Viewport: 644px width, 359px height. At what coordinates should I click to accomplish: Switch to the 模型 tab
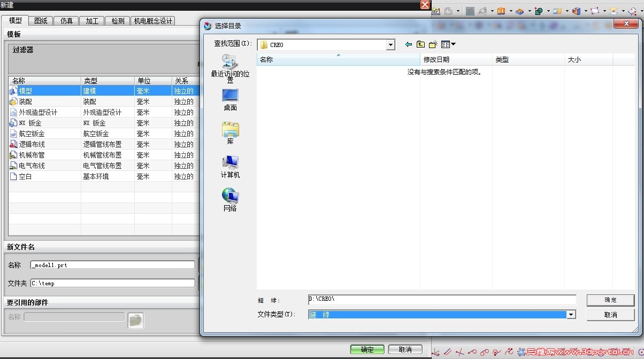(x=15, y=20)
